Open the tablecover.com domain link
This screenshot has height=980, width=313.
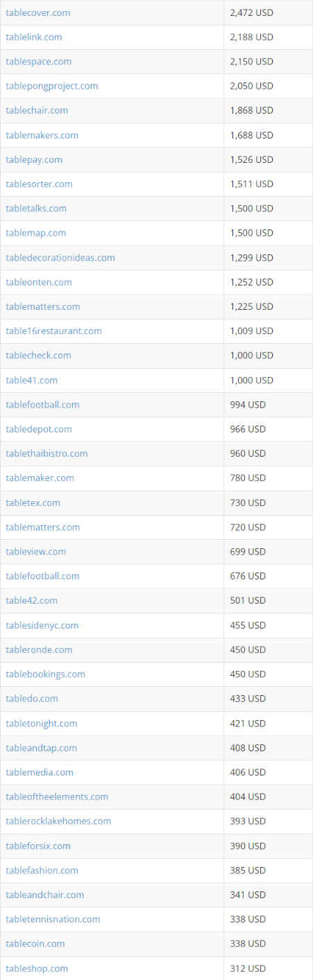coord(37,12)
